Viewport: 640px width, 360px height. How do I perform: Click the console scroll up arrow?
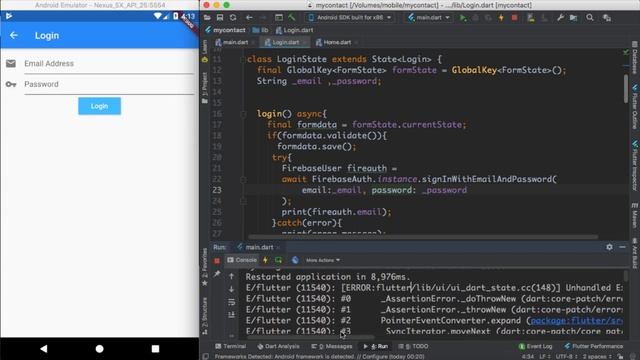[231, 276]
